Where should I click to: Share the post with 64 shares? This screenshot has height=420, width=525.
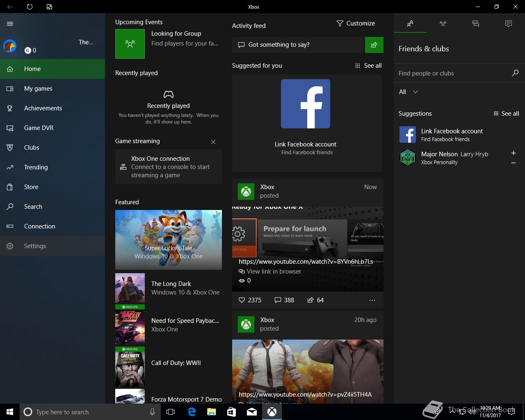pos(315,300)
